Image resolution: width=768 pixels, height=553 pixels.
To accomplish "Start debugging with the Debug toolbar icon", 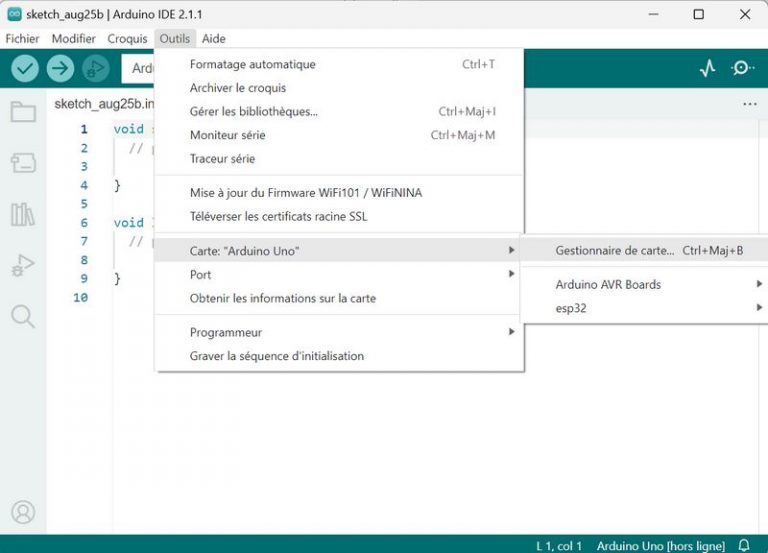I will coord(96,68).
